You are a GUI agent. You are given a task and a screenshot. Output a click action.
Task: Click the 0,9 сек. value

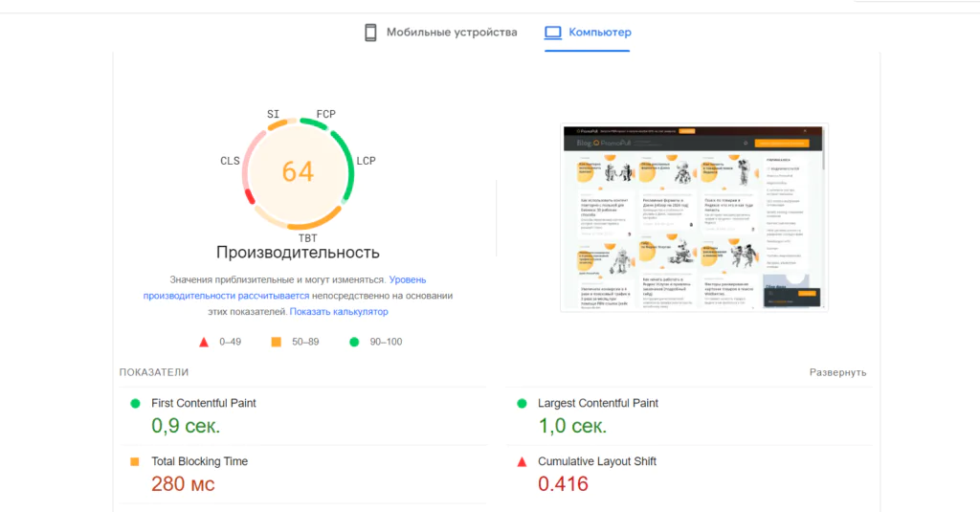tap(186, 426)
